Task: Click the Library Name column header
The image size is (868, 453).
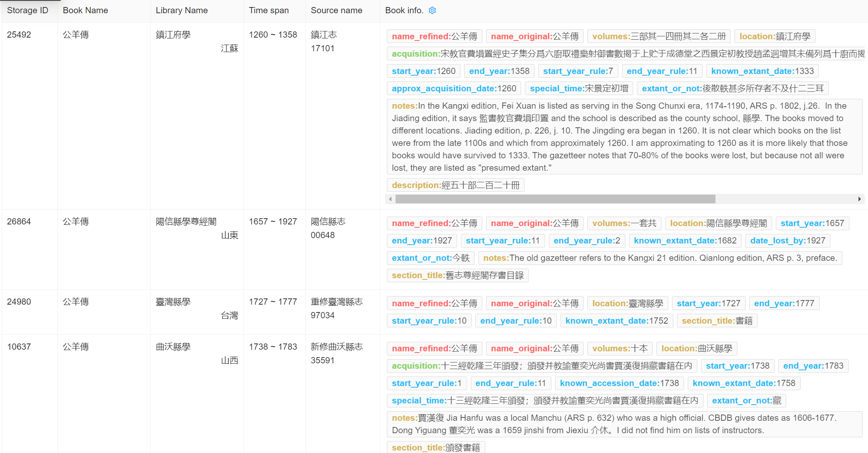Action: click(x=182, y=10)
